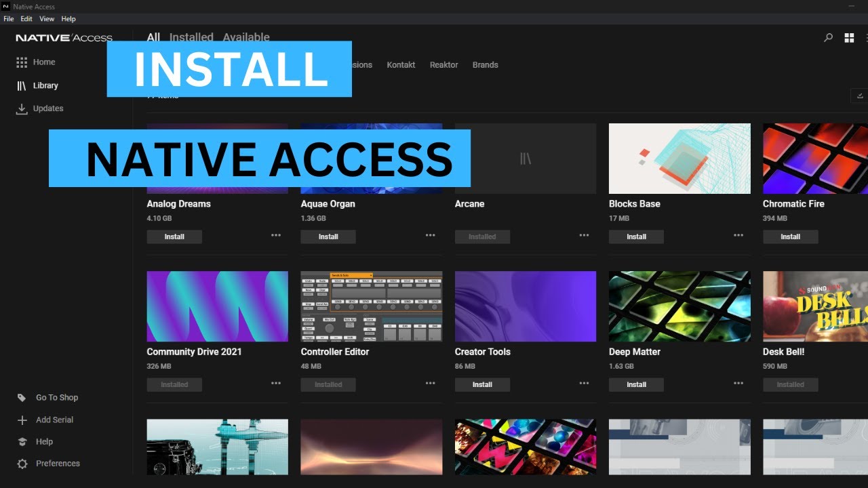Filter by Brands category
The image size is (868, 488).
point(486,65)
